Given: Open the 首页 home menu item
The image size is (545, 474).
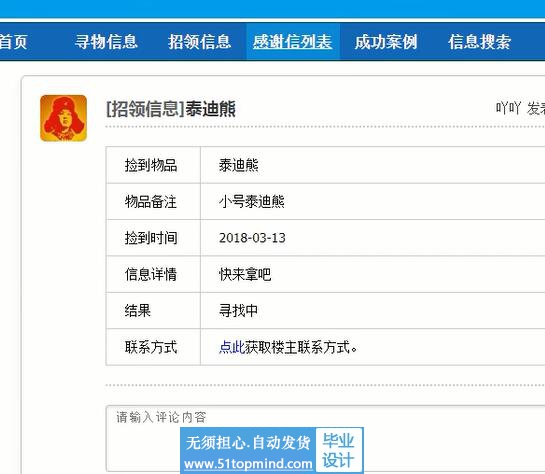Looking at the screenshot, I should [13, 42].
